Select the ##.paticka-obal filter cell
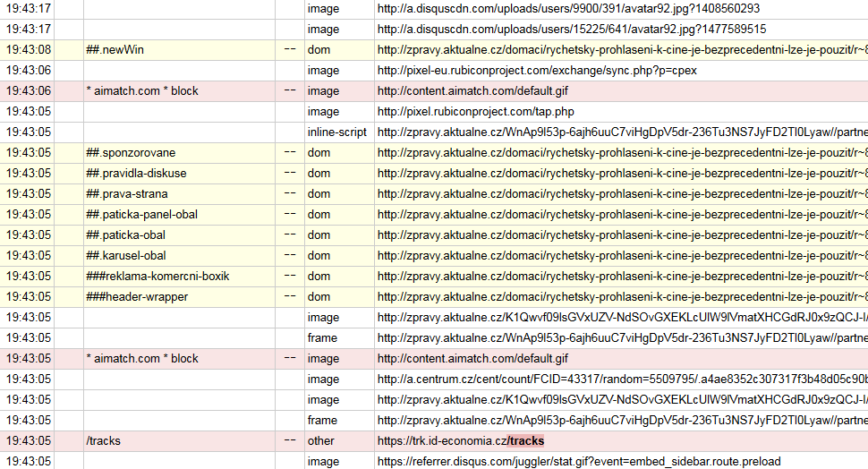The height and width of the screenshot is (469, 868). (x=125, y=234)
